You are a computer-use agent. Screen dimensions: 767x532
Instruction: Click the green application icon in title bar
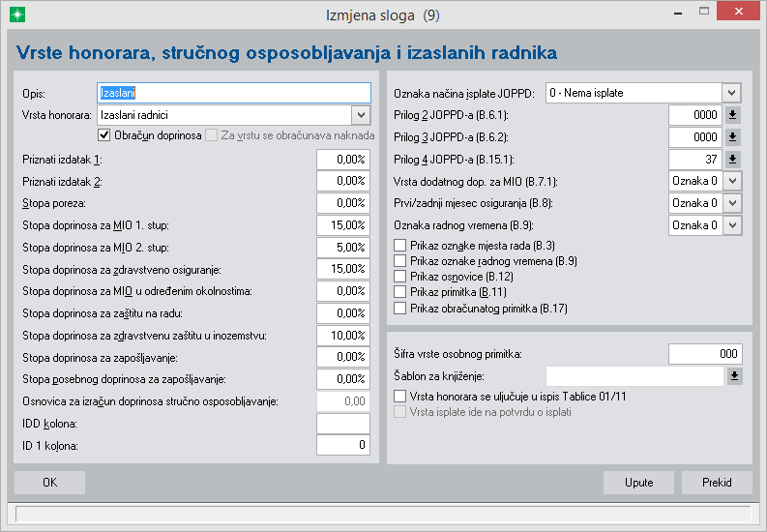tap(16, 15)
